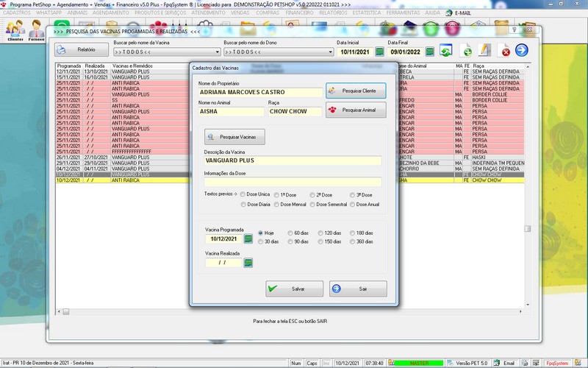Click the blue arrow exit icon in toolbar
The height and width of the screenshot is (368, 588).
[522, 50]
